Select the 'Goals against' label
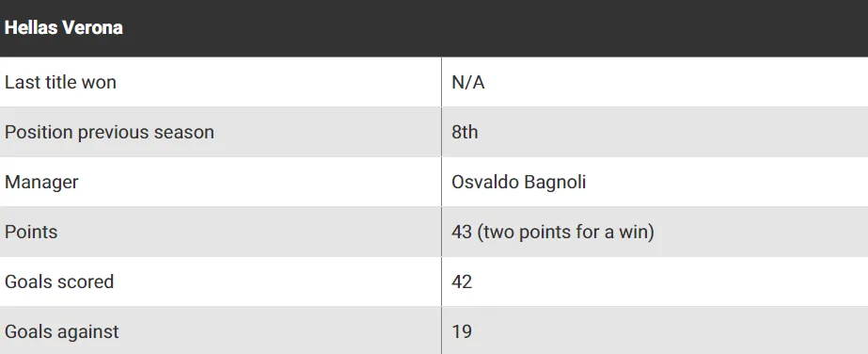This screenshot has width=868, height=354. coord(61,331)
